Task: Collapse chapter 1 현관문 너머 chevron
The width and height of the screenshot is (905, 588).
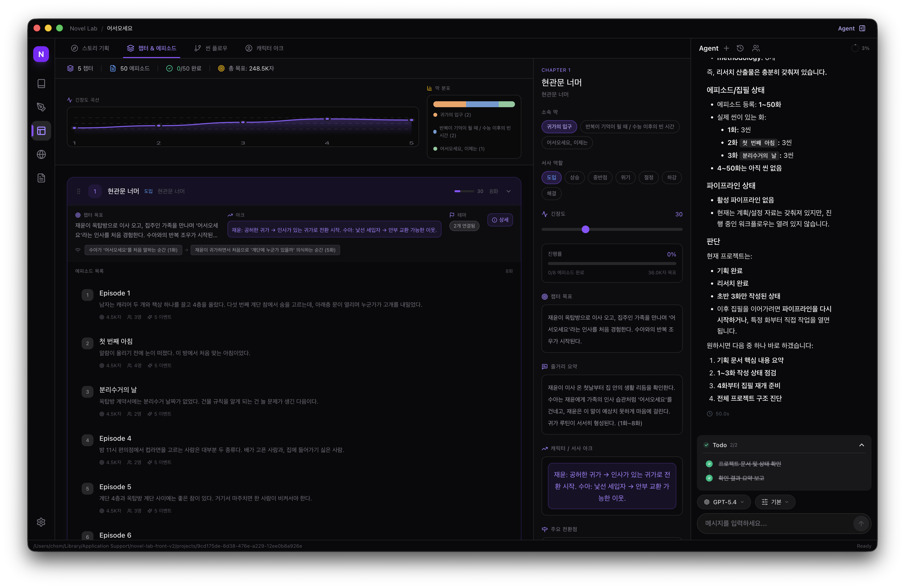Action: pos(508,191)
